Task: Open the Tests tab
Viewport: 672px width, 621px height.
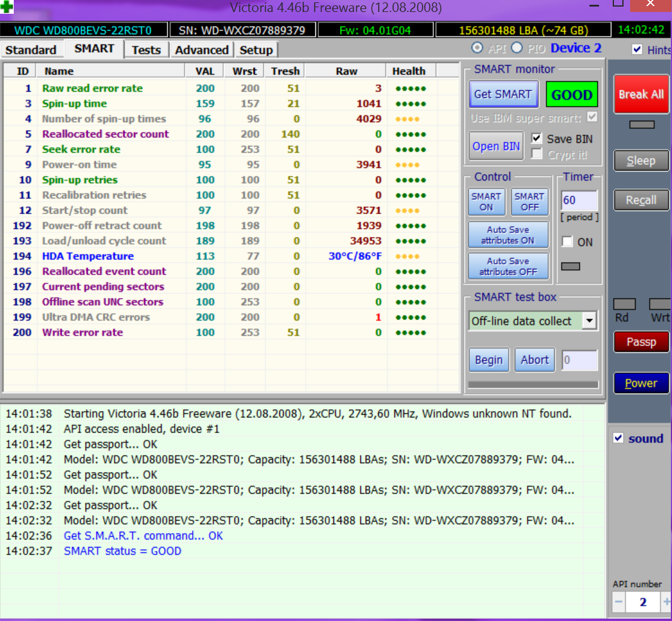Action: (x=146, y=50)
